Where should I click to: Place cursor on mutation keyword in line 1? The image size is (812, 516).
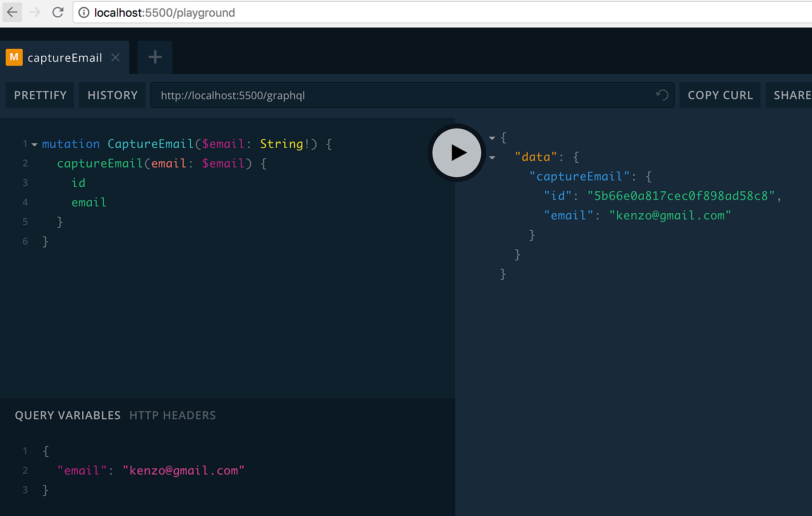pos(71,144)
